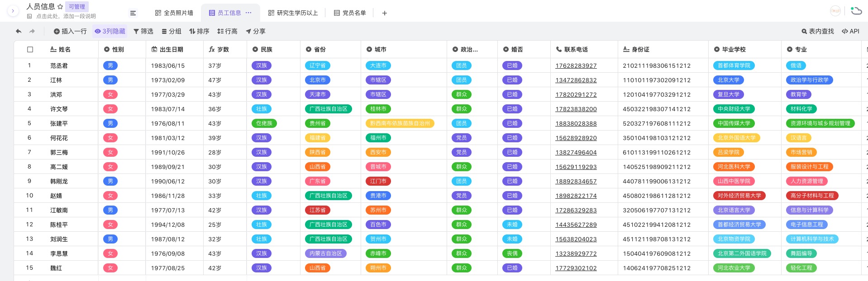Select birth date cell 1990/06/12

(168, 181)
